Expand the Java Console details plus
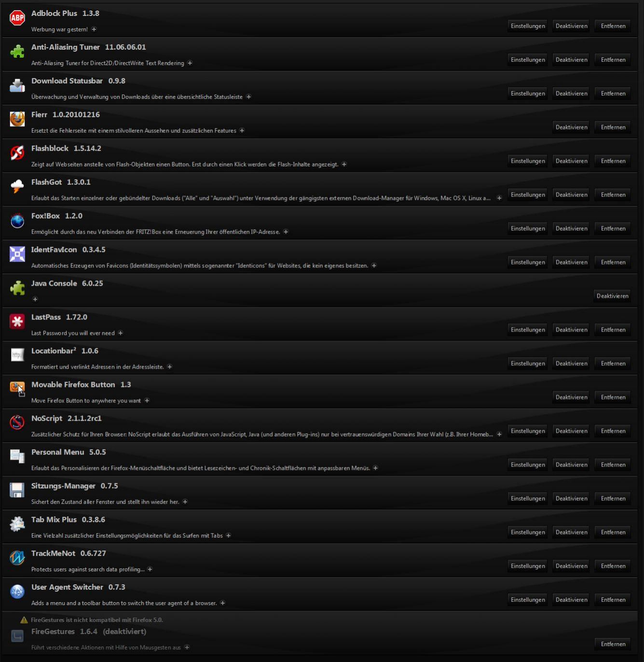This screenshot has width=644, height=662. click(x=35, y=299)
